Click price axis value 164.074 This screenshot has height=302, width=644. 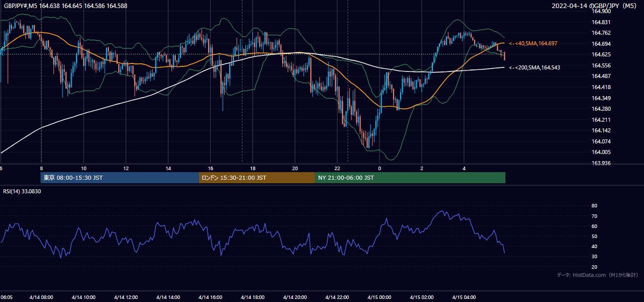click(601, 141)
